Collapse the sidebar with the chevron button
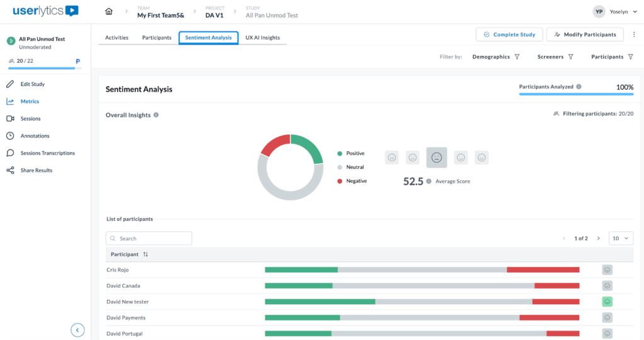The width and height of the screenshot is (644, 340). coord(77,330)
